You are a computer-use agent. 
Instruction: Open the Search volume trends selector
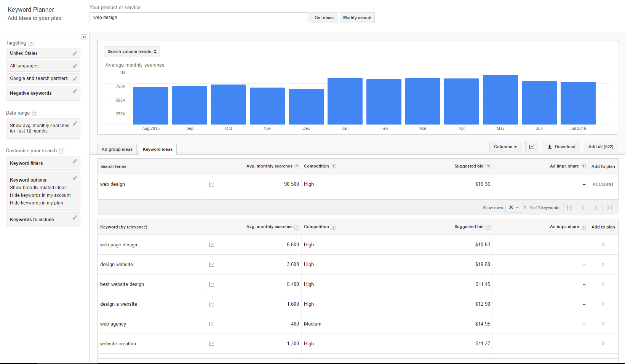pos(132,51)
